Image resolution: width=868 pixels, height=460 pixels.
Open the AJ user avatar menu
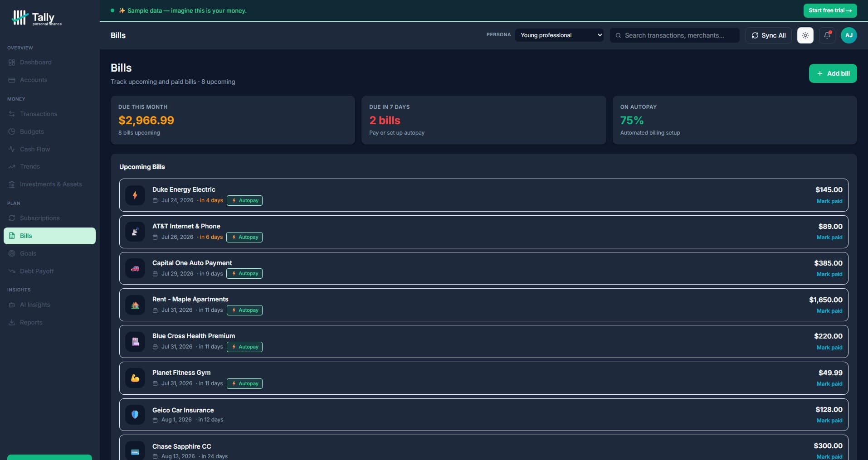click(848, 35)
